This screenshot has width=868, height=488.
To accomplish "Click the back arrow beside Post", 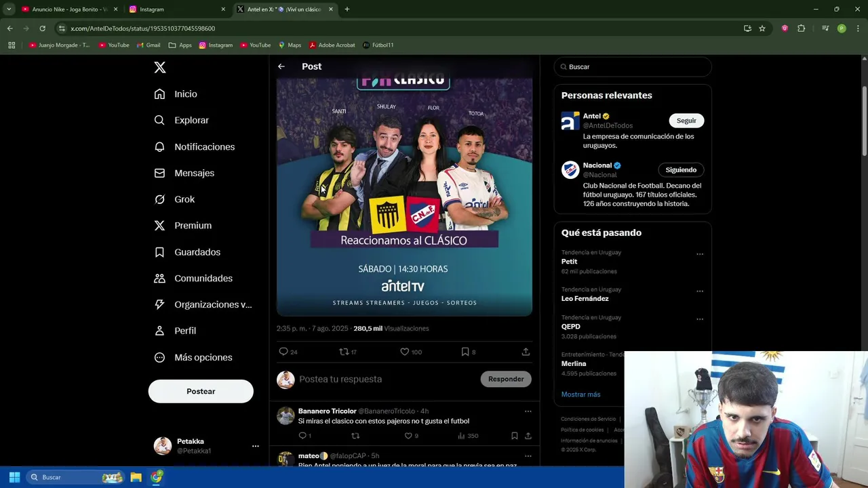I will [x=281, y=66].
